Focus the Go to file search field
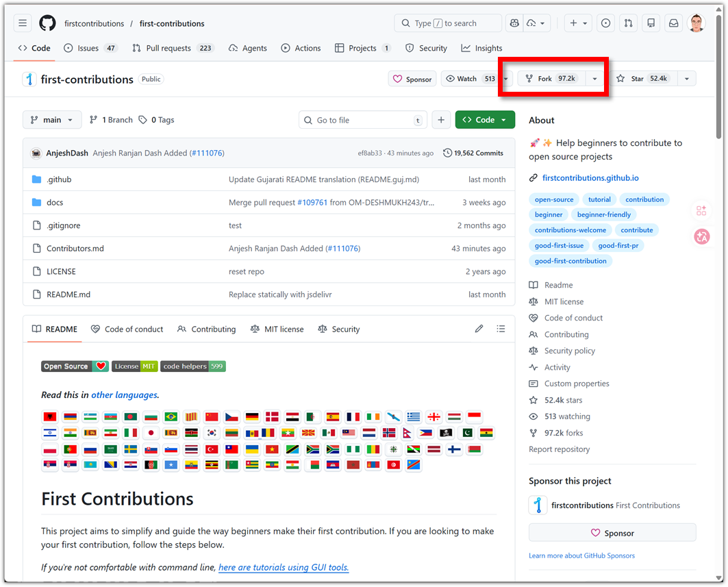The image size is (728, 587). [363, 121]
